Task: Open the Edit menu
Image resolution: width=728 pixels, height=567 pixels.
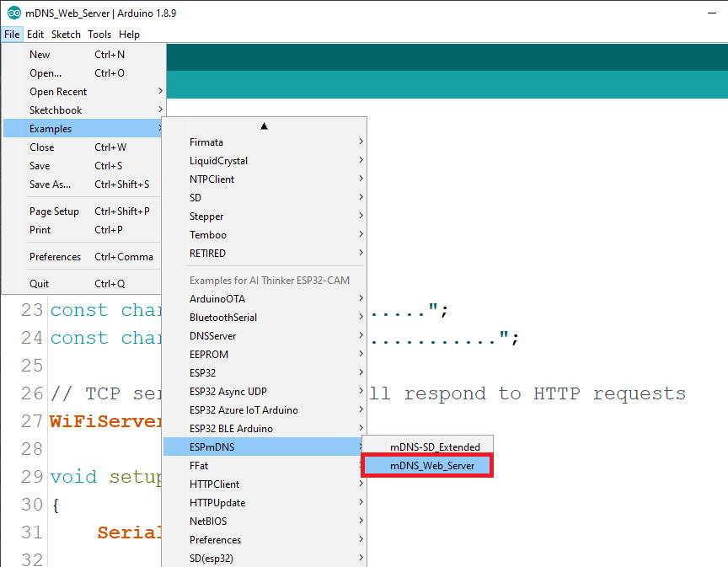Action: click(35, 35)
